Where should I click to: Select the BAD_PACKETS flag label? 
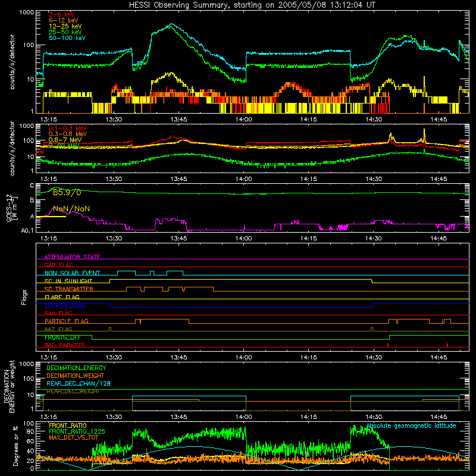[x=65, y=345]
